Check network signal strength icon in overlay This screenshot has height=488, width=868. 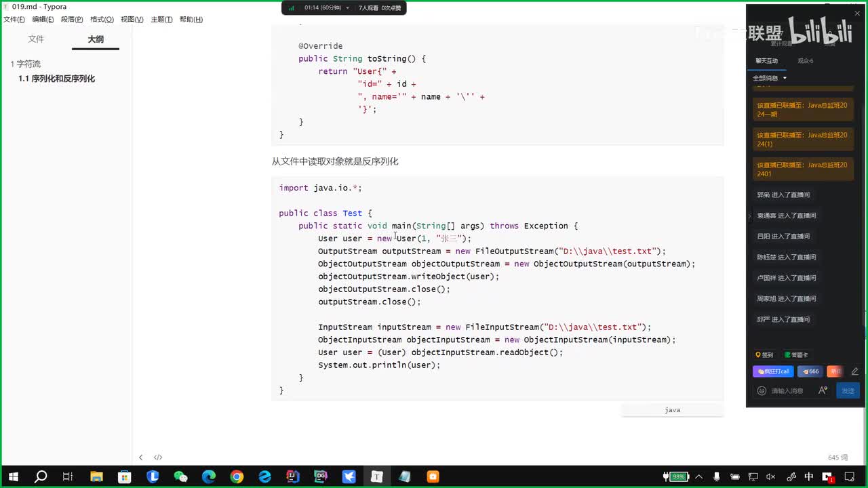[292, 8]
